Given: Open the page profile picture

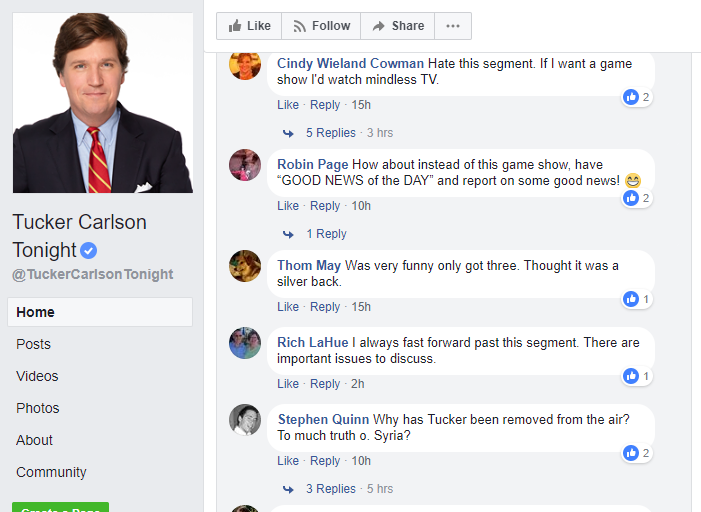Looking at the screenshot, I should (103, 103).
